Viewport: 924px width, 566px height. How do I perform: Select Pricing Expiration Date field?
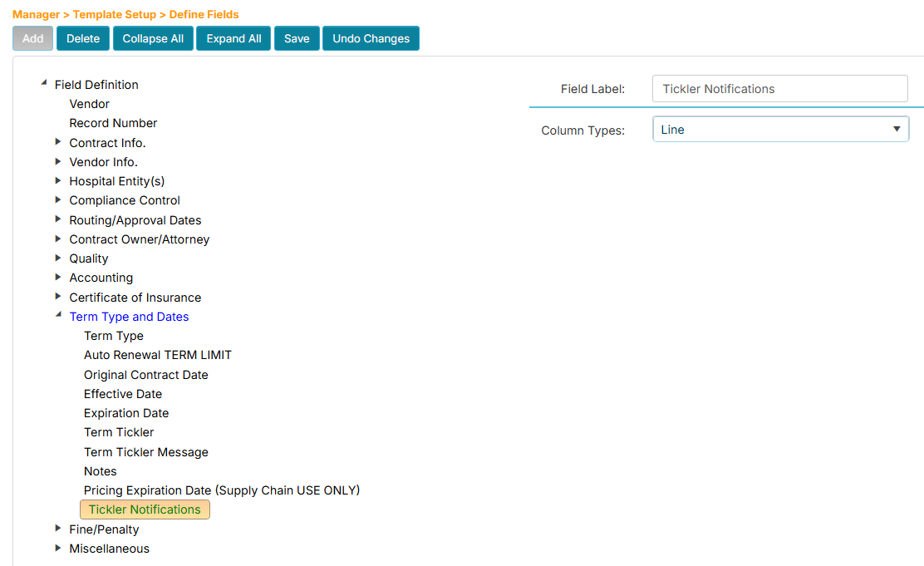pos(222,490)
